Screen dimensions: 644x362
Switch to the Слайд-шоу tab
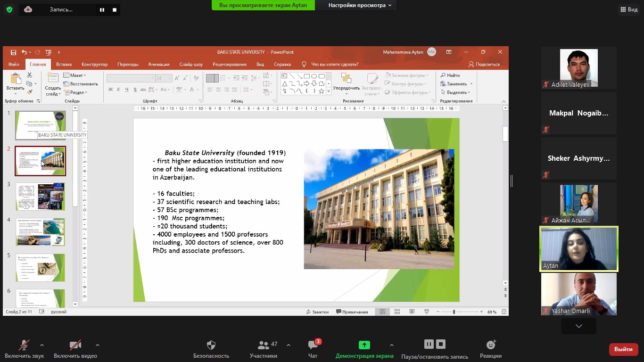tap(191, 65)
